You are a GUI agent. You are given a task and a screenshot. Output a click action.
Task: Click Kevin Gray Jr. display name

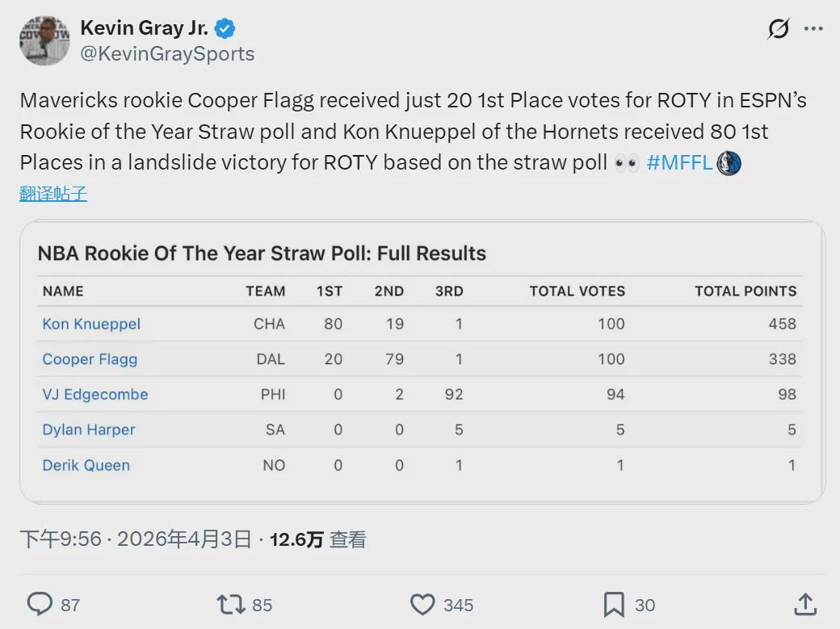[144, 28]
